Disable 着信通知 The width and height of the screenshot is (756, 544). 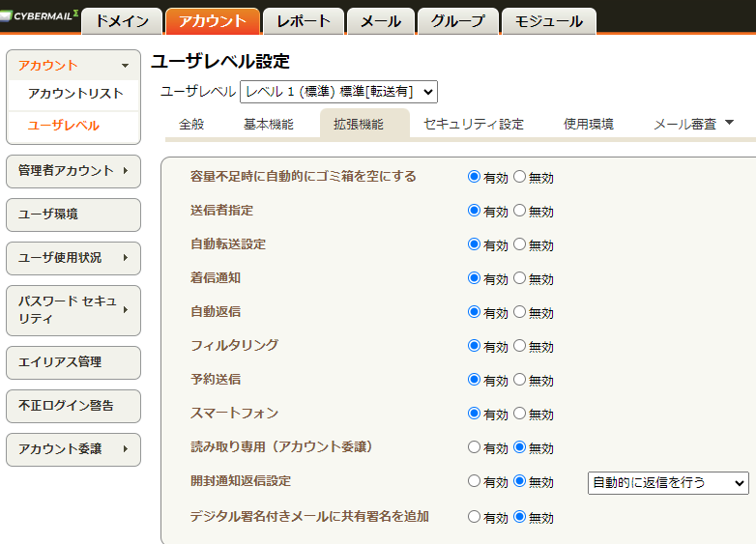[x=519, y=278]
